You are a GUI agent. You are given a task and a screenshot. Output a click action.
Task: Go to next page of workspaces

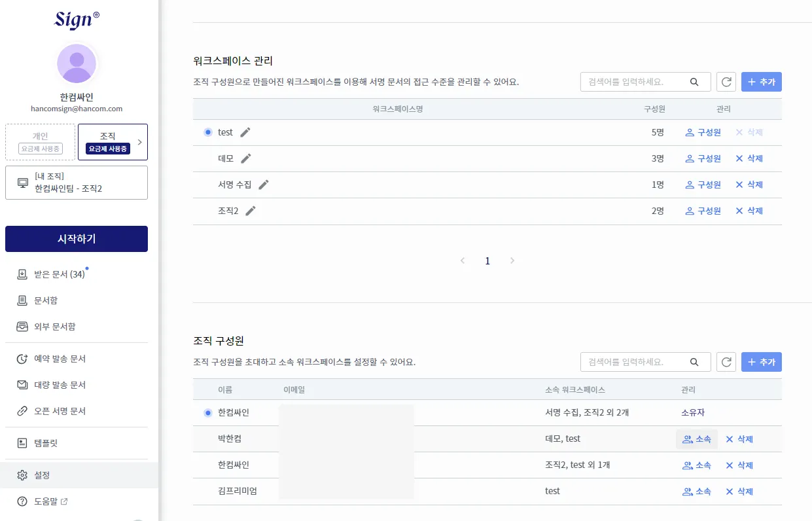pos(512,260)
